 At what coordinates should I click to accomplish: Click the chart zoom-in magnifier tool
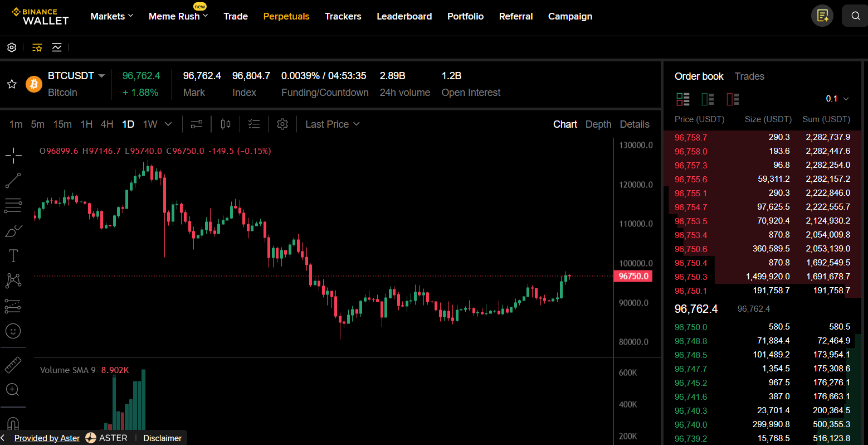tap(13, 389)
